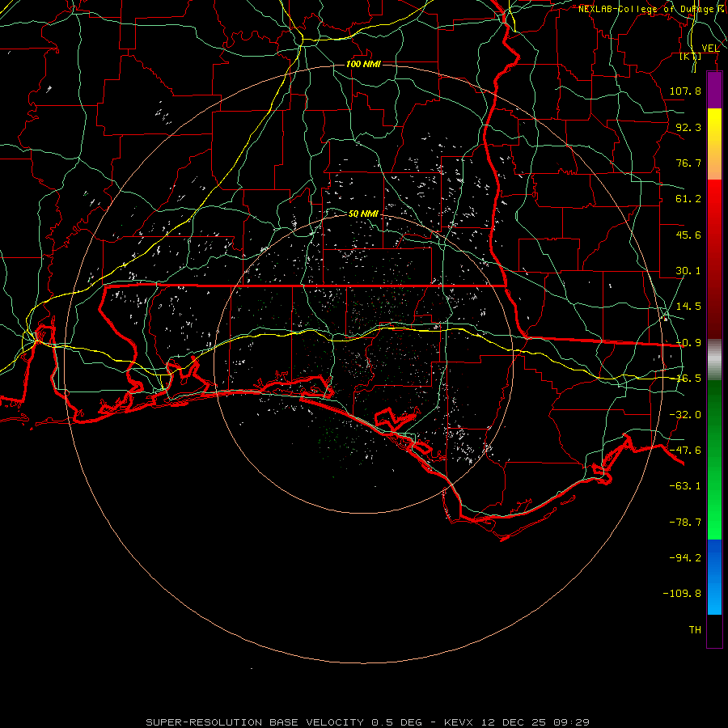Click the TH threshold label
Image resolution: width=728 pixels, height=728 pixels.
[695, 630]
